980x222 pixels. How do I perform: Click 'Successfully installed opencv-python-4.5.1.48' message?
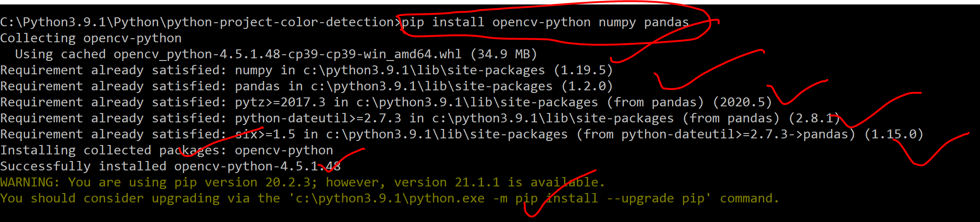tap(170, 166)
